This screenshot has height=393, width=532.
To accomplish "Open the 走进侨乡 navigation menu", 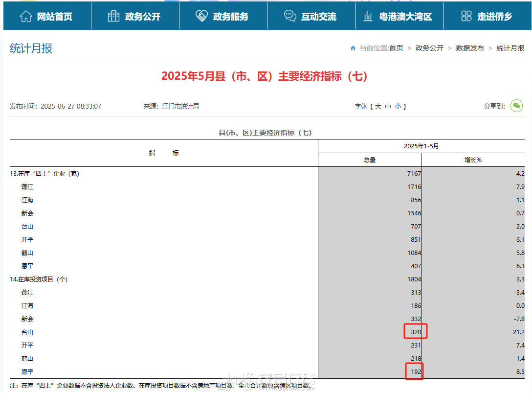I will 488,16.
